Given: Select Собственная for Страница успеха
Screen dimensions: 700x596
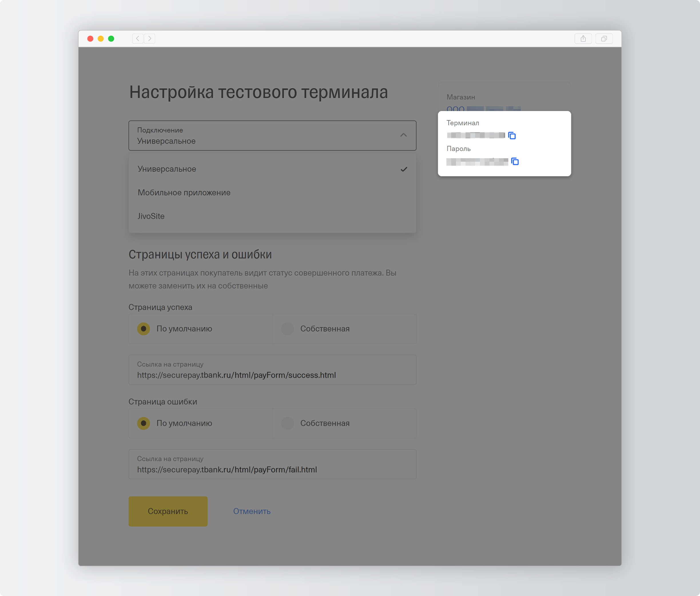Looking at the screenshot, I should 345,329.
